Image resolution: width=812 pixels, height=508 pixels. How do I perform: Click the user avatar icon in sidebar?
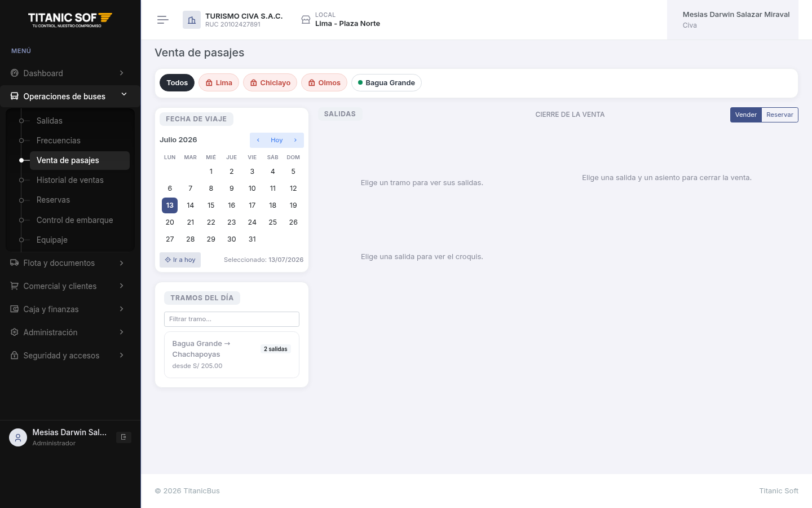(x=18, y=437)
